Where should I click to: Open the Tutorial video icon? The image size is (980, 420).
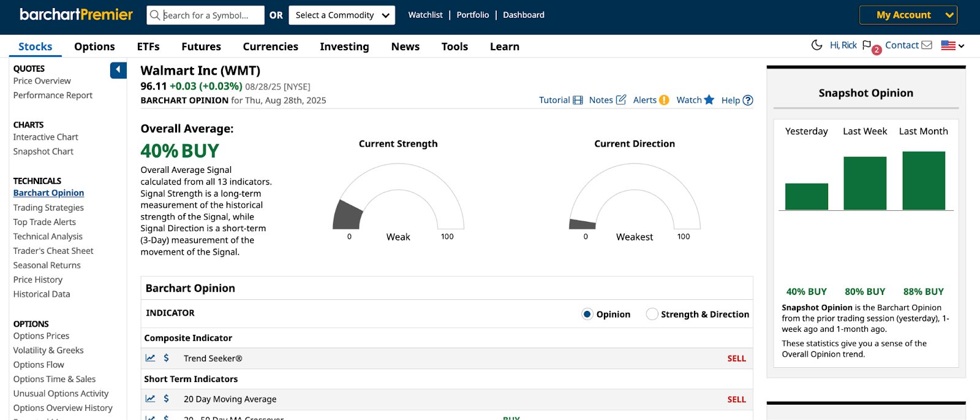578,100
